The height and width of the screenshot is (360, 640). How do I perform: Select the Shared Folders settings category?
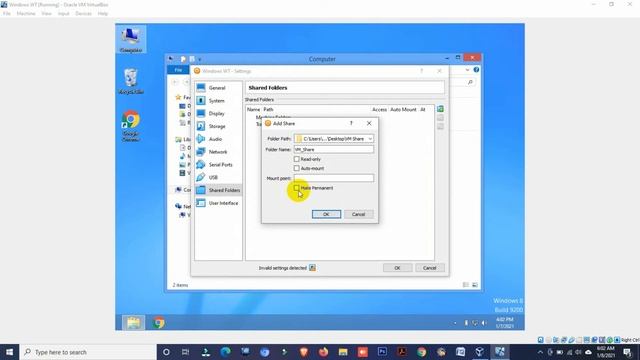coord(218,190)
